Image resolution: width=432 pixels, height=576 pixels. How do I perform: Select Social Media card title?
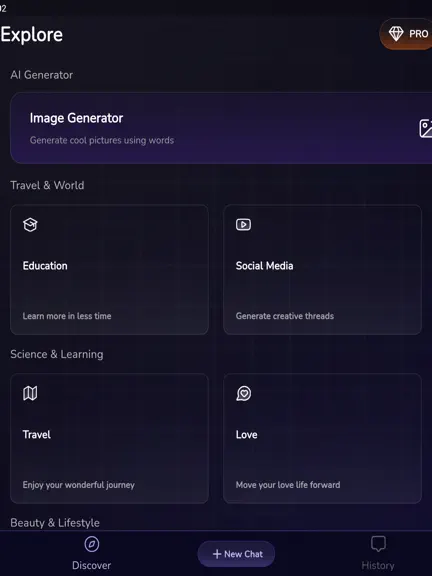(264, 266)
